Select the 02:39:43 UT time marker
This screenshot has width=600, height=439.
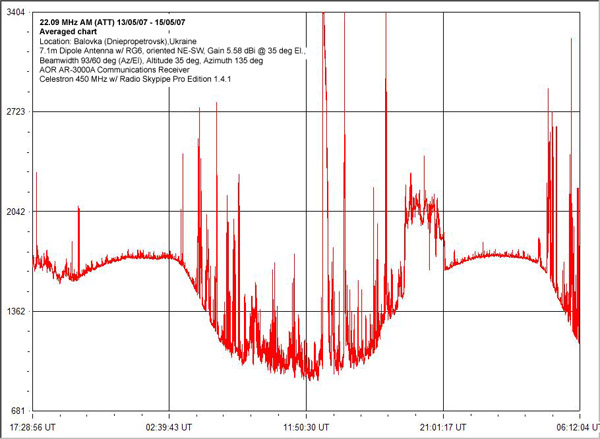(169, 425)
